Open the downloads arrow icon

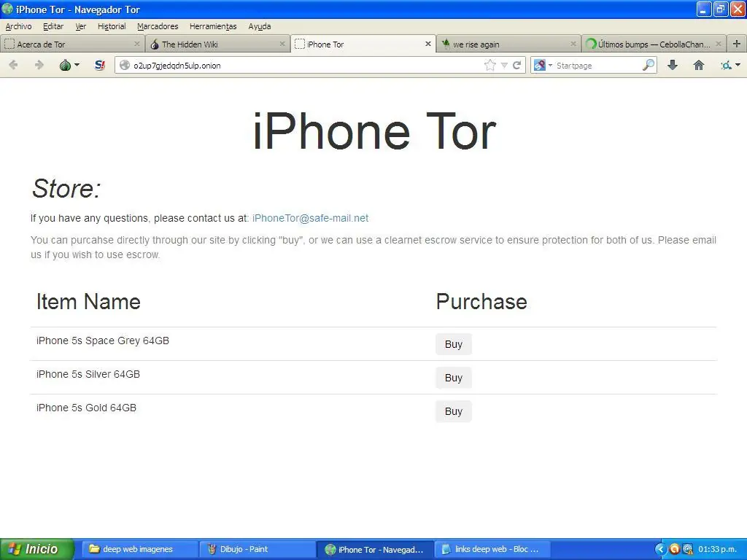(x=673, y=65)
